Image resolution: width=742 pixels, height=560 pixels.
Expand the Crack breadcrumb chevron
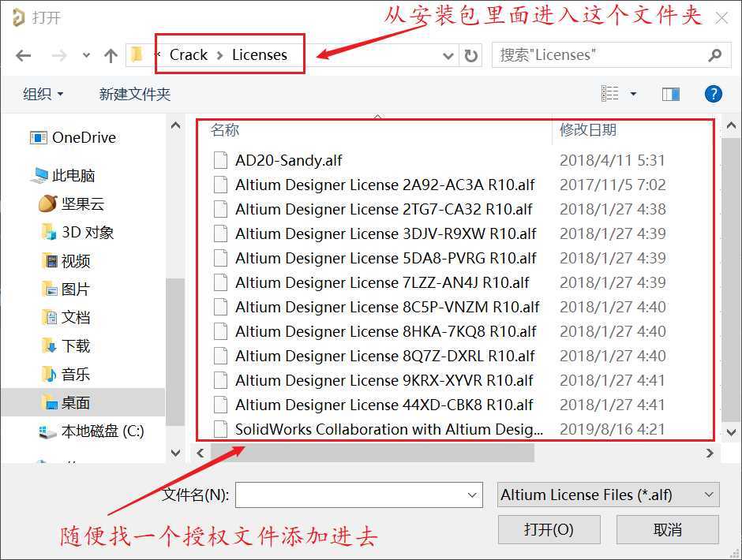[x=219, y=55]
